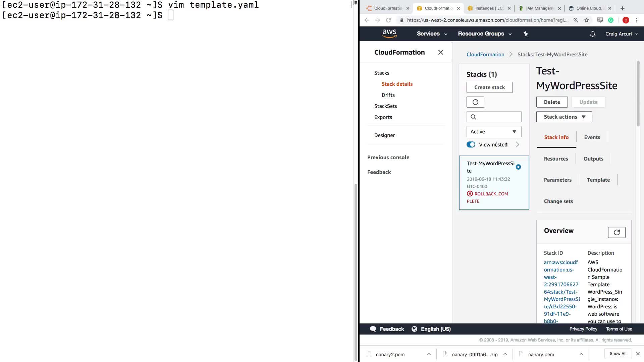Select the Test-MyWordPressSite stack radio button
Screen dimensions: 644x362
[518, 167]
